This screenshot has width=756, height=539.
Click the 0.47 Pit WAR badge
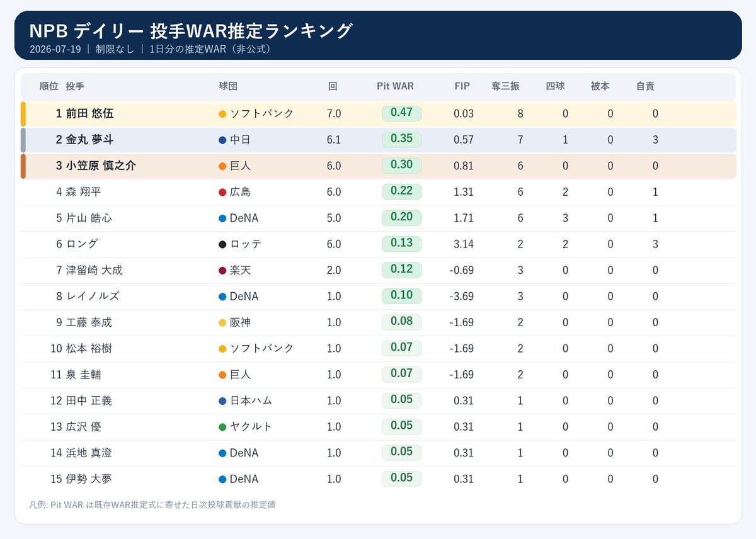tap(401, 113)
